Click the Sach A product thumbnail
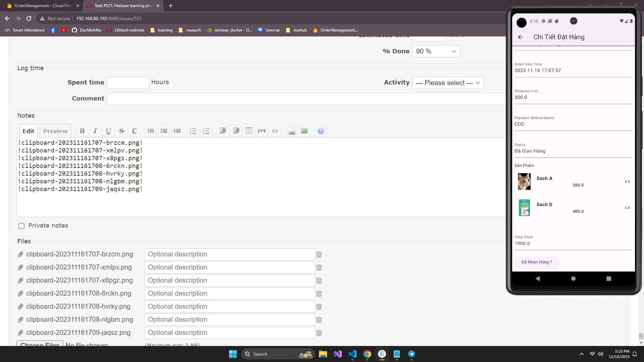644x362 pixels. (x=524, y=181)
